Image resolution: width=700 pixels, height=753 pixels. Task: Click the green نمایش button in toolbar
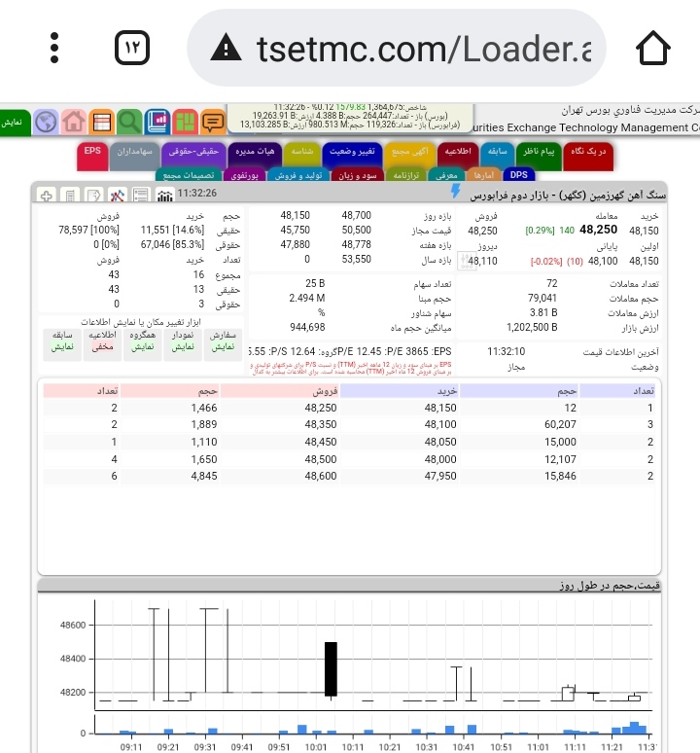(x=15, y=123)
